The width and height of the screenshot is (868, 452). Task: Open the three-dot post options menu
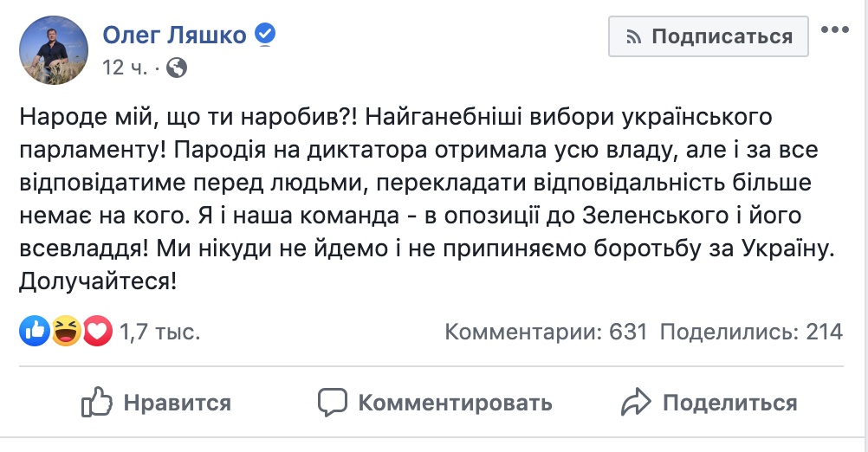click(835, 30)
